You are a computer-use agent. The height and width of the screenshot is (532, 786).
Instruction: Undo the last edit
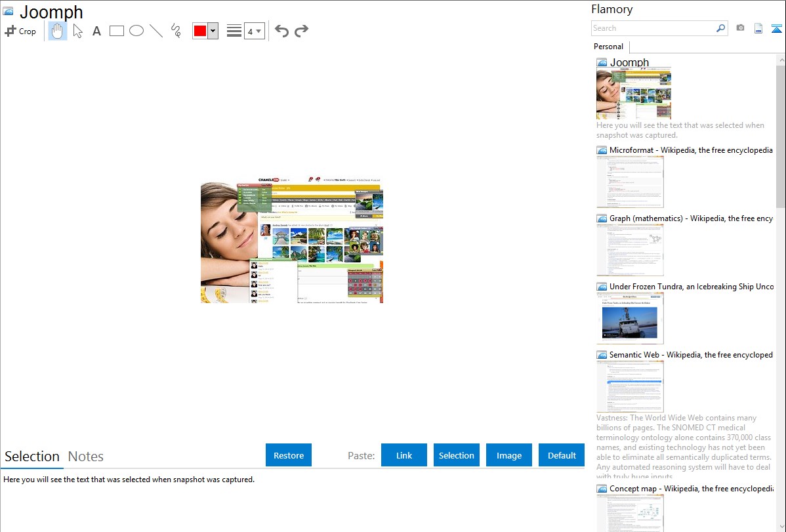tap(281, 31)
